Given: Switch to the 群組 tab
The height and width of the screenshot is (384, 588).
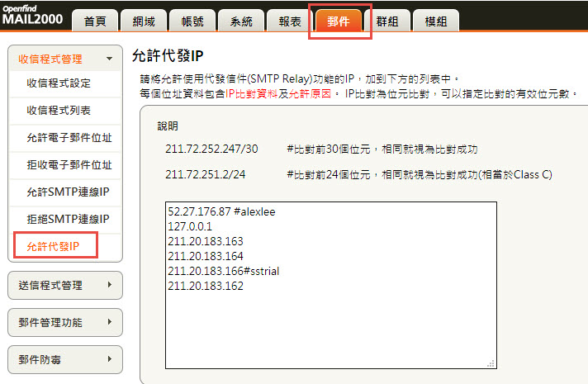Looking at the screenshot, I should coord(387,21).
